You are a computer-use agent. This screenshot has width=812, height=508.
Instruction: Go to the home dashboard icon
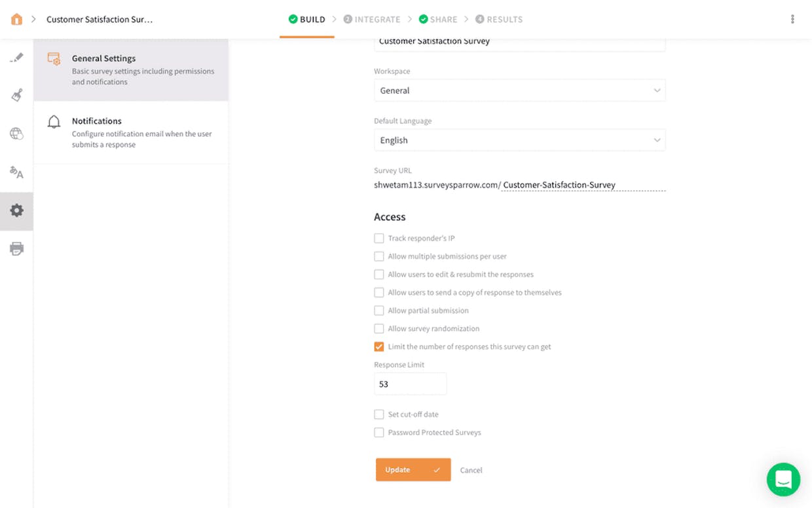click(17, 19)
